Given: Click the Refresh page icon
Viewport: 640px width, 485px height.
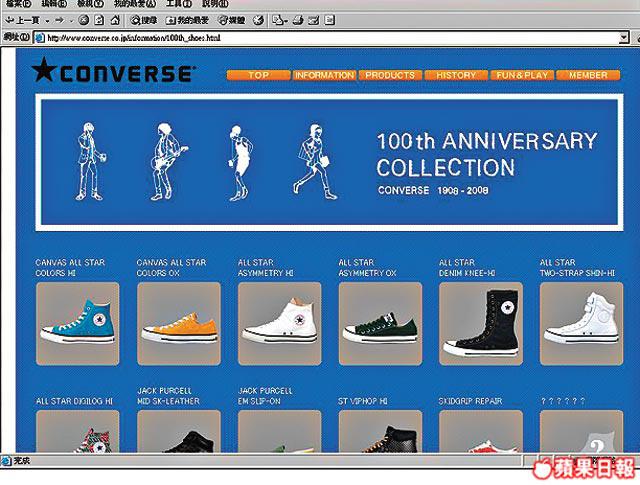Looking at the screenshot, I should pyautogui.click(x=99, y=20).
